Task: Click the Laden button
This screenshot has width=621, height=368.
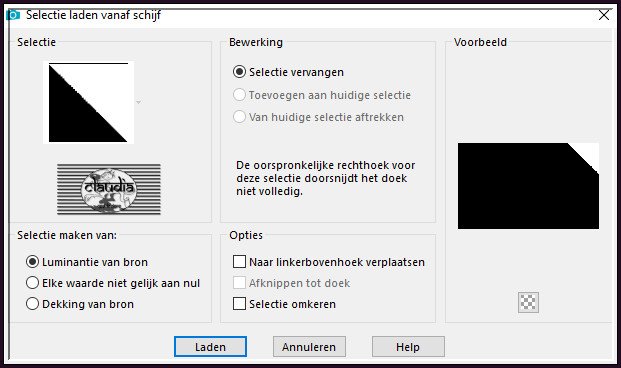Action: [210, 347]
